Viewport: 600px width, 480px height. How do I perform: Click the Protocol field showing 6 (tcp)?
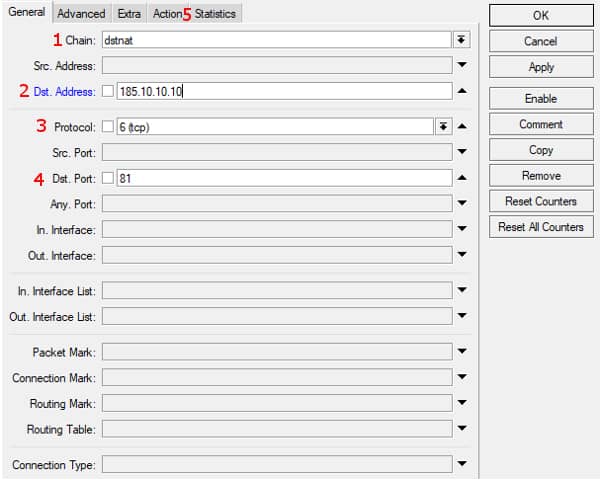coord(275,126)
